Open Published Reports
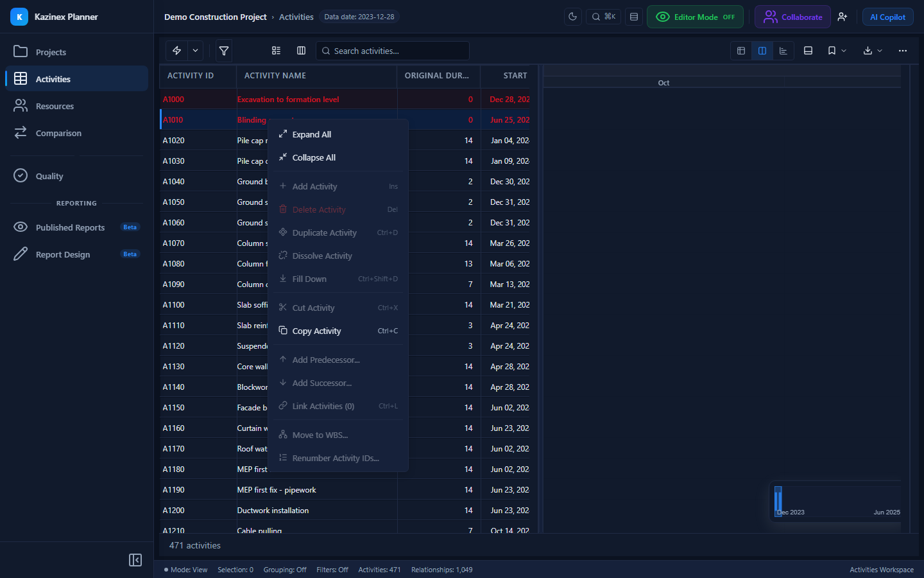 click(76, 227)
